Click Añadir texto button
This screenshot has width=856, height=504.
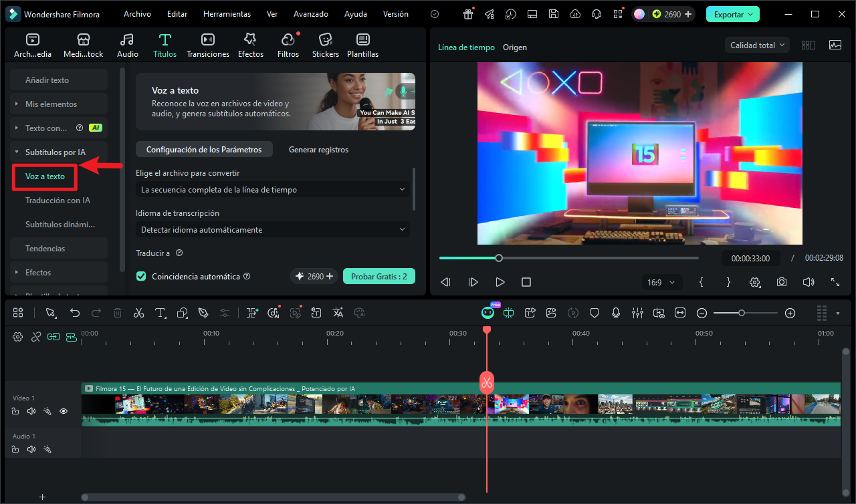pos(59,80)
